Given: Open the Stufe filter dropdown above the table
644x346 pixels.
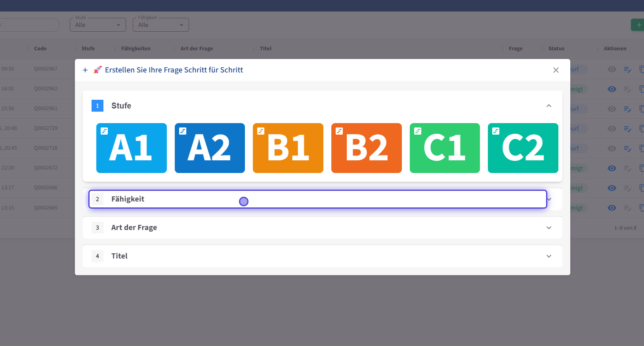Looking at the screenshot, I should coord(98,25).
